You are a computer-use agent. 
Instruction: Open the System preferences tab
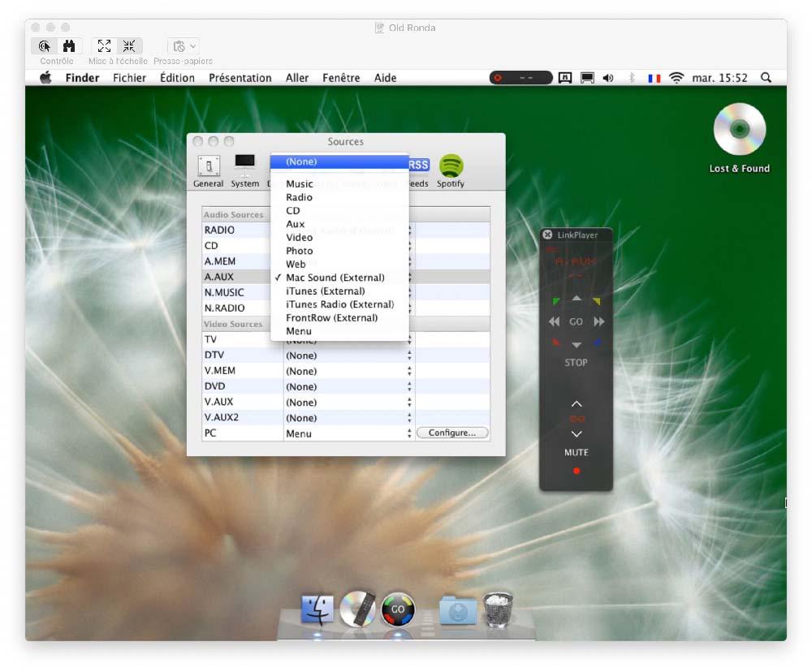point(245,171)
